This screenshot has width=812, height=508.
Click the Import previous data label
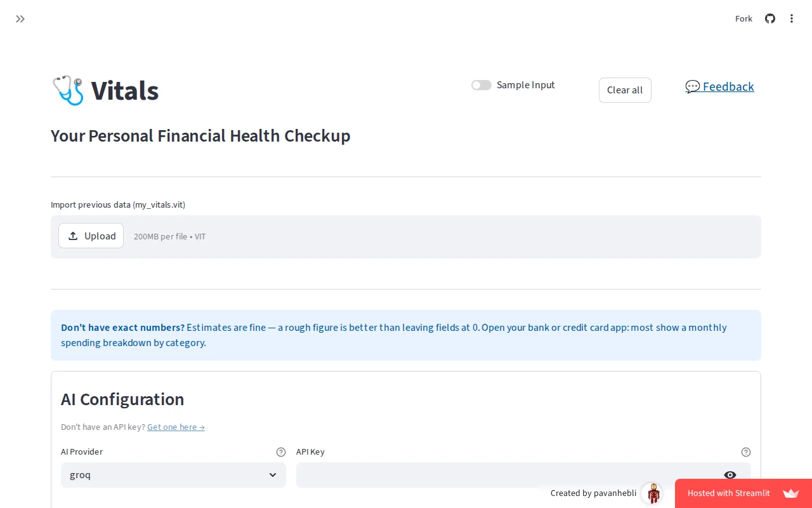point(118,204)
